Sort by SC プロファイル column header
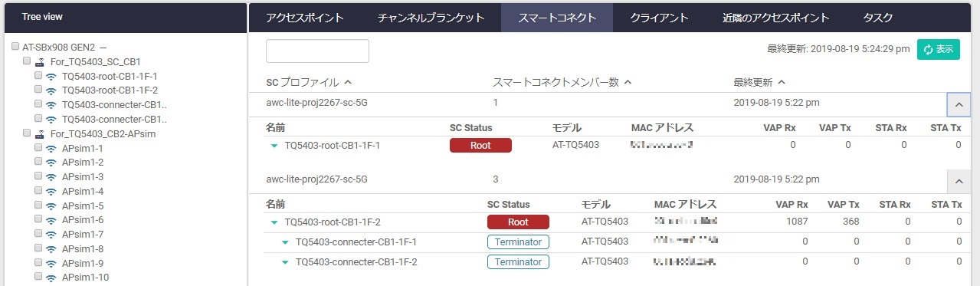 [308, 82]
